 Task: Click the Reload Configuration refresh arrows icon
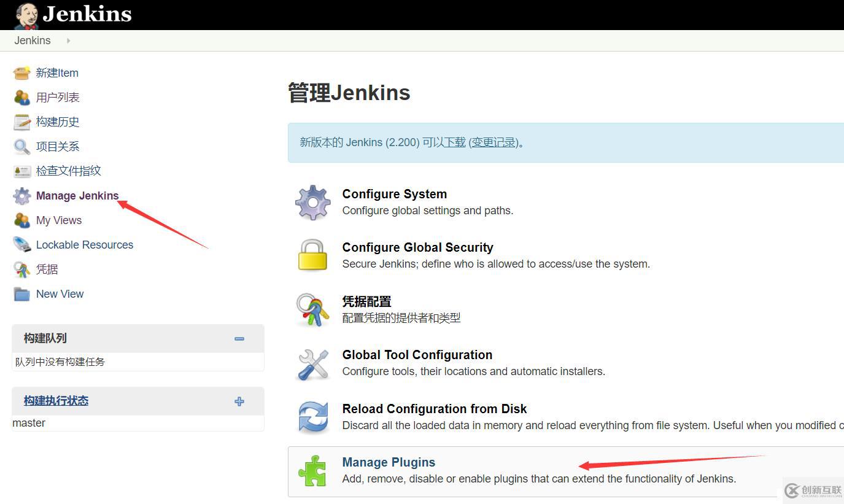[x=313, y=417]
